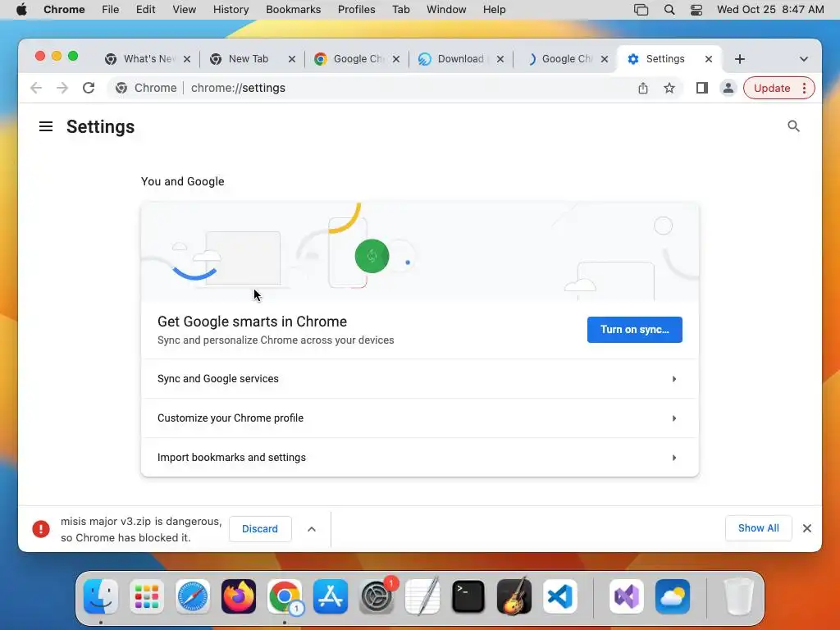Open the Window menu
The height and width of the screenshot is (630, 840).
(x=446, y=10)
